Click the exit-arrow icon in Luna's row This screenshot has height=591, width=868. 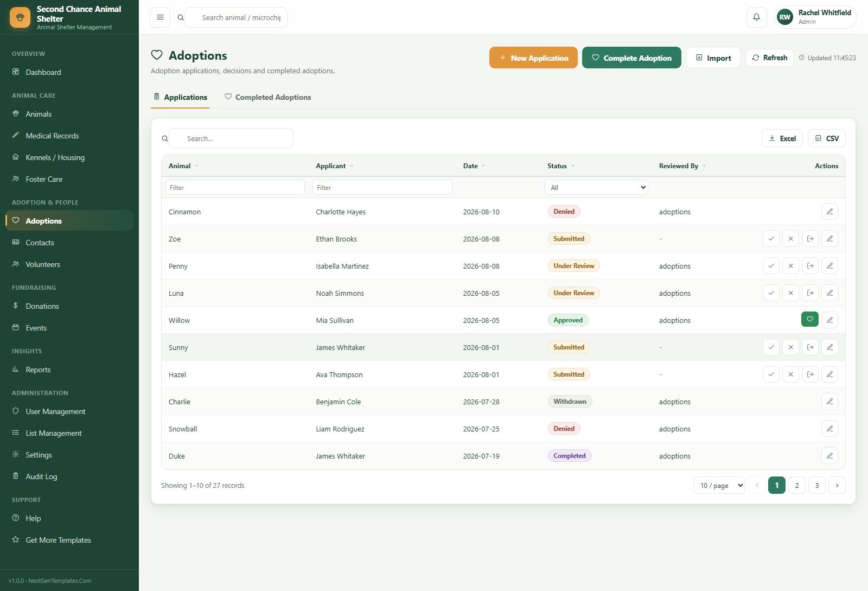(x=810, y=293)
